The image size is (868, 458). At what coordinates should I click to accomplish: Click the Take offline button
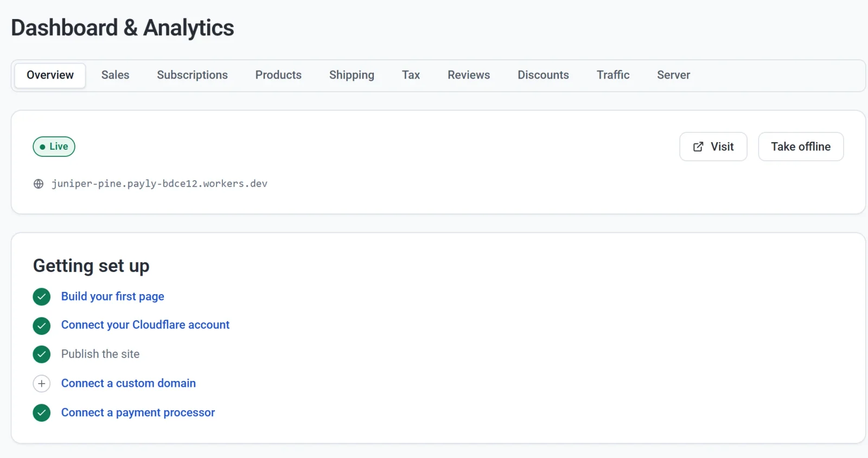[801, 147]
